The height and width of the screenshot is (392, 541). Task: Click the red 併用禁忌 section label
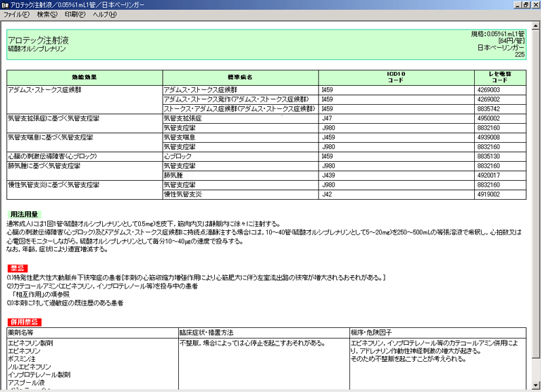(24, 322)
